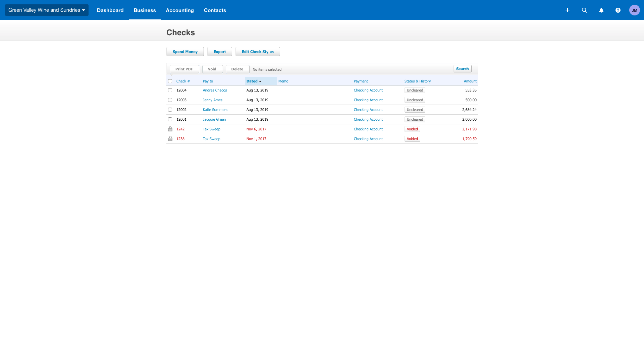644x362 pixels.
Task: Sort by the Dated column
Action: click(254, 81)
